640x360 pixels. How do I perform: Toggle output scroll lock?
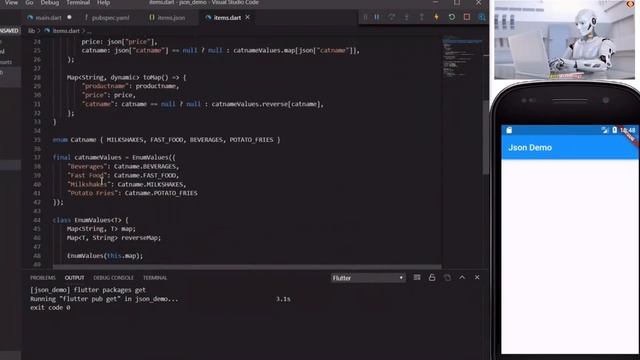pyautogui.click(x=432, y=278)
